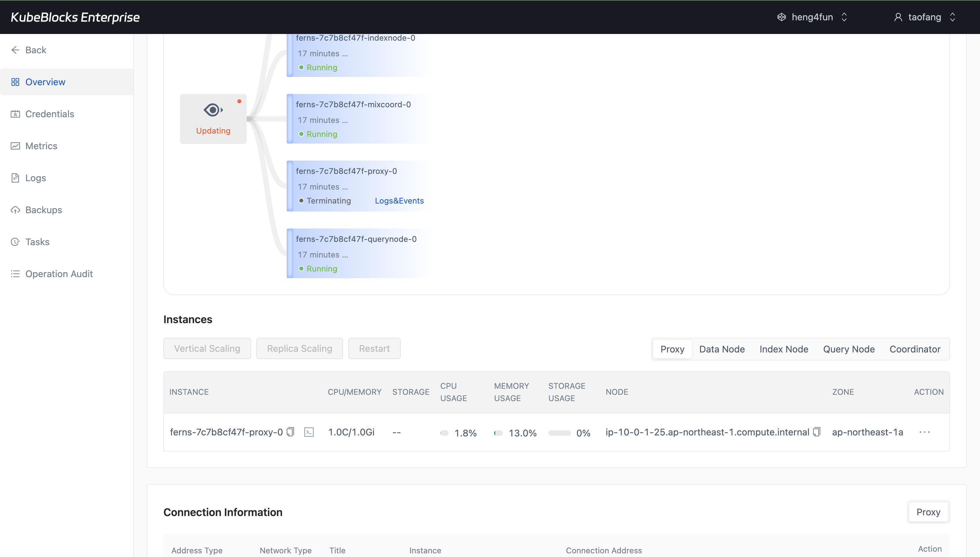The width and height of the screenshot is (980, 557).
Task: Open the Operation Audit icon
Action: pos(15,274)
